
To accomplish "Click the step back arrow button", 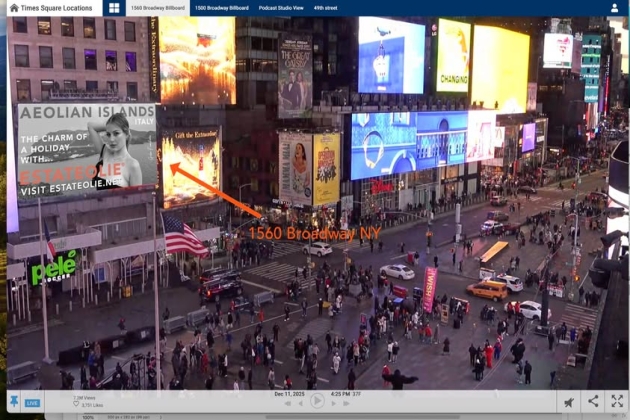I will point(301,404).
